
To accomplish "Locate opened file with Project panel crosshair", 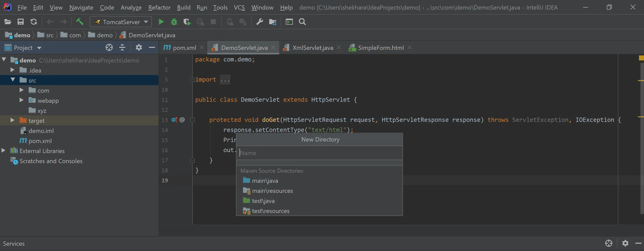I will pyautogui.click(x=109, y=48).
